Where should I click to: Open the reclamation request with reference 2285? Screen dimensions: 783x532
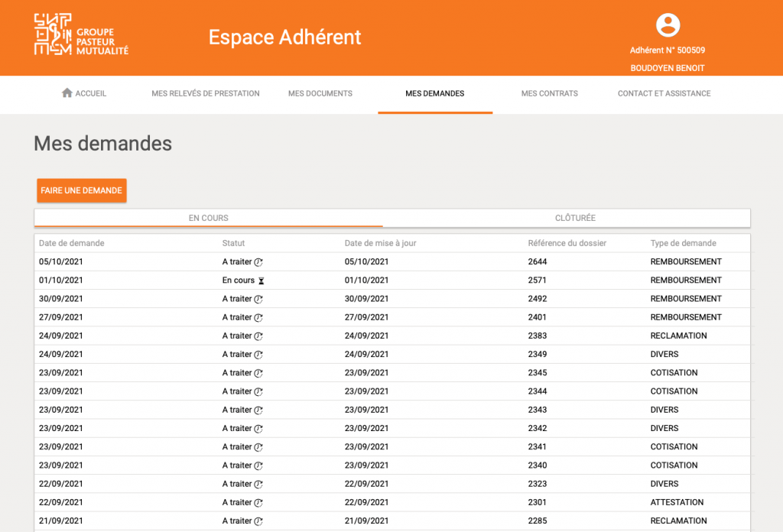coord(538,521)
